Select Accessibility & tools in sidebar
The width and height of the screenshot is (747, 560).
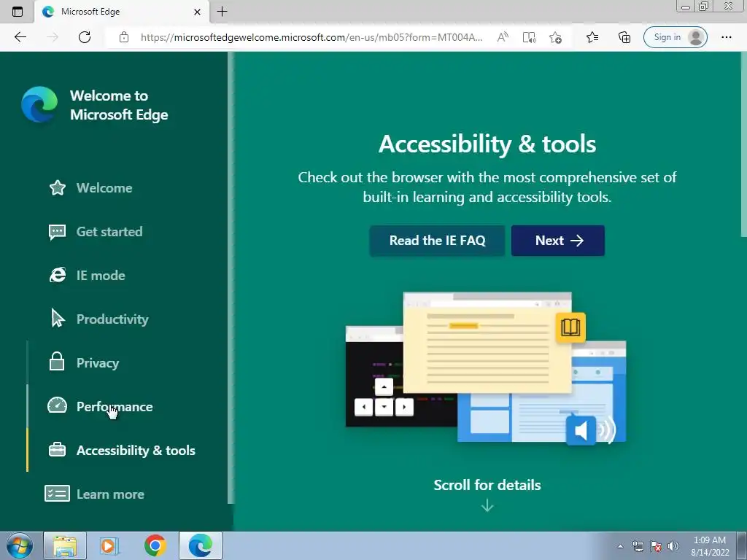(136, 451)
